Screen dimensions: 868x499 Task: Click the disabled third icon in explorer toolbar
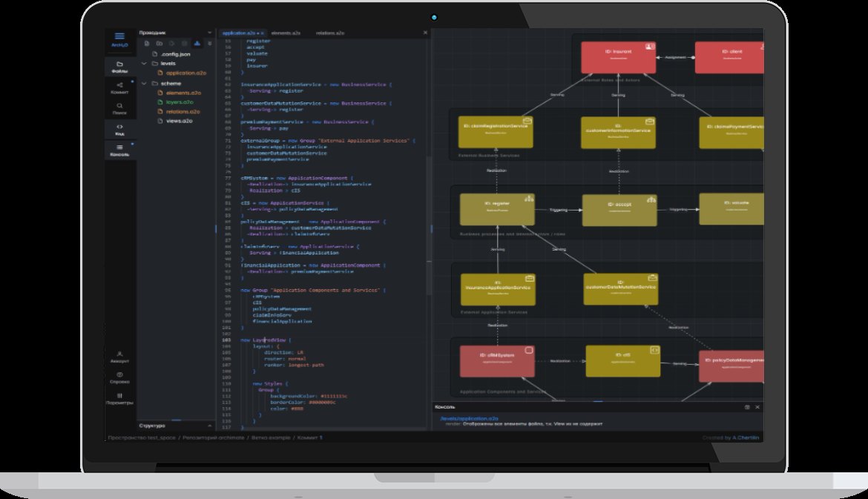pos(171,43)
